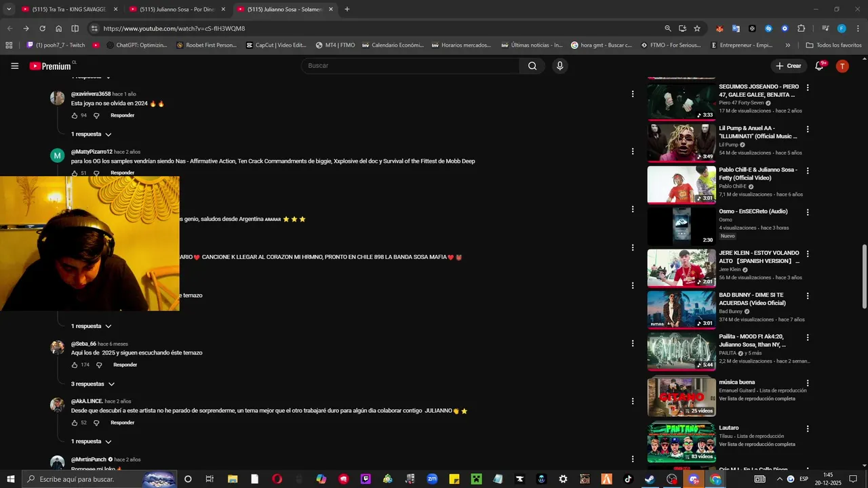Switch to Julianno Sosa - Por Dinero tab
The width and height of the screenshot is (868, 488).
coord(178,9)
